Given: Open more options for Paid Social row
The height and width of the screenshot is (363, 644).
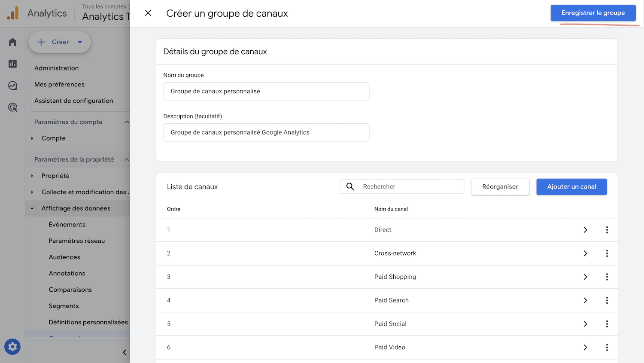Looking at the screenshot, I should [x=607, y=324].
